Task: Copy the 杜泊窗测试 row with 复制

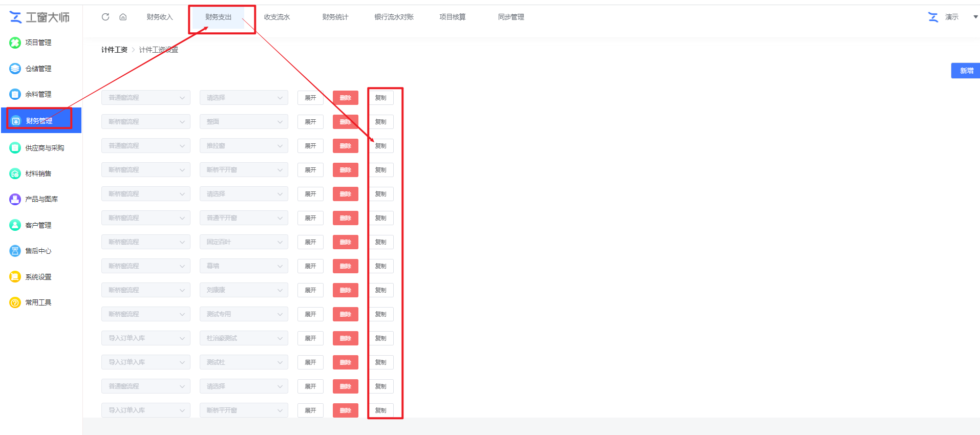Action: pos(380,338)
